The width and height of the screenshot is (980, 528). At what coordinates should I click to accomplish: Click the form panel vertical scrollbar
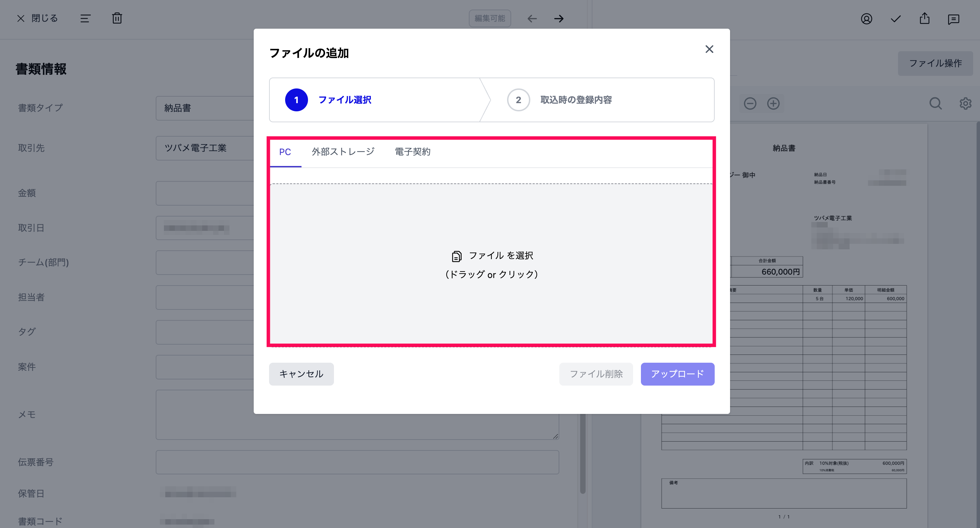(x=583, y=454)
